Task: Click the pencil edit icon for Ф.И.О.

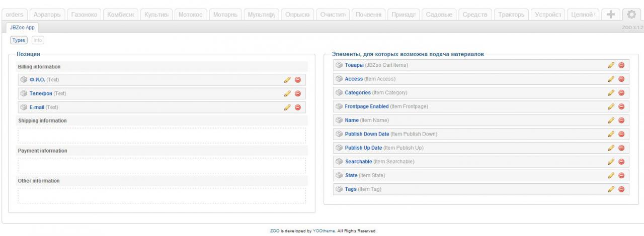Action: pyautogui.click(x=287, y=80)
